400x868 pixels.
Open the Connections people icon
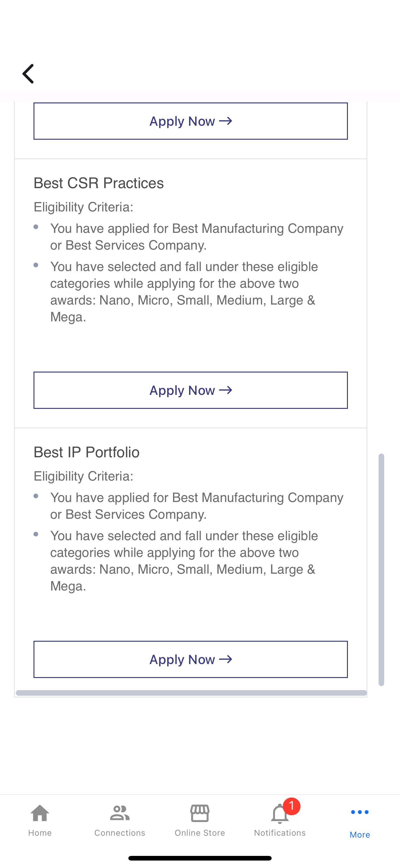point(119,813)
